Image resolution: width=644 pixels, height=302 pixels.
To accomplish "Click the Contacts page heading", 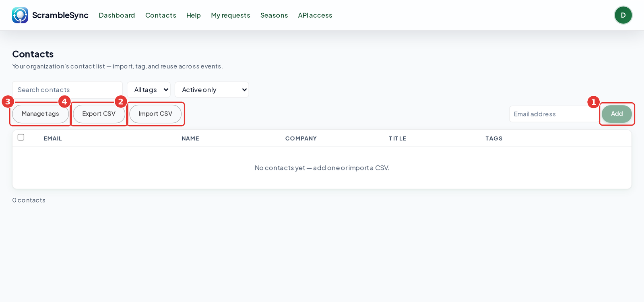I will point(33,54).
